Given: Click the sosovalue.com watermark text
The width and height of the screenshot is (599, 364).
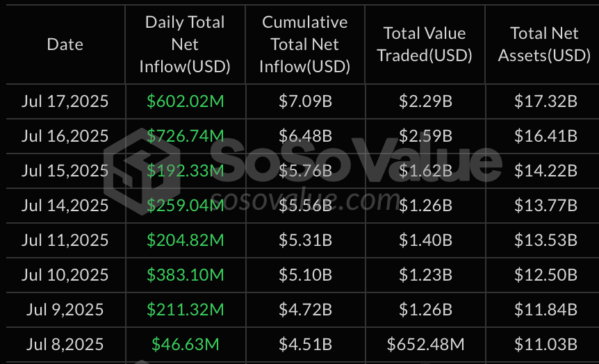Looking at the screenshot, I should tap(305, 200).
